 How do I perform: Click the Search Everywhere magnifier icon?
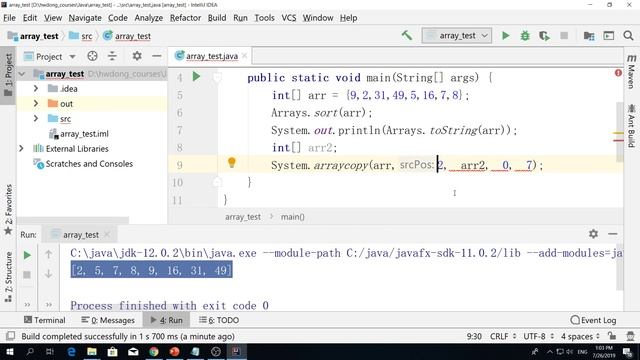pyautogui.click(x=629, y=36)
